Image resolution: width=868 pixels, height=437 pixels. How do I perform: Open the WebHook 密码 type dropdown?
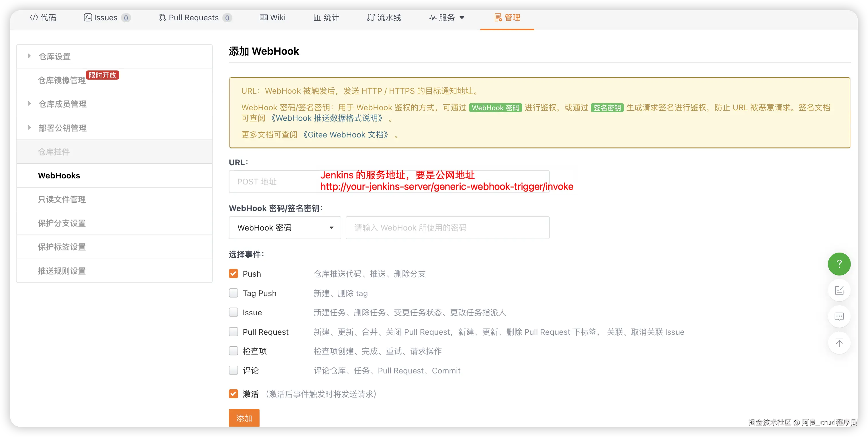coord(285,228)
